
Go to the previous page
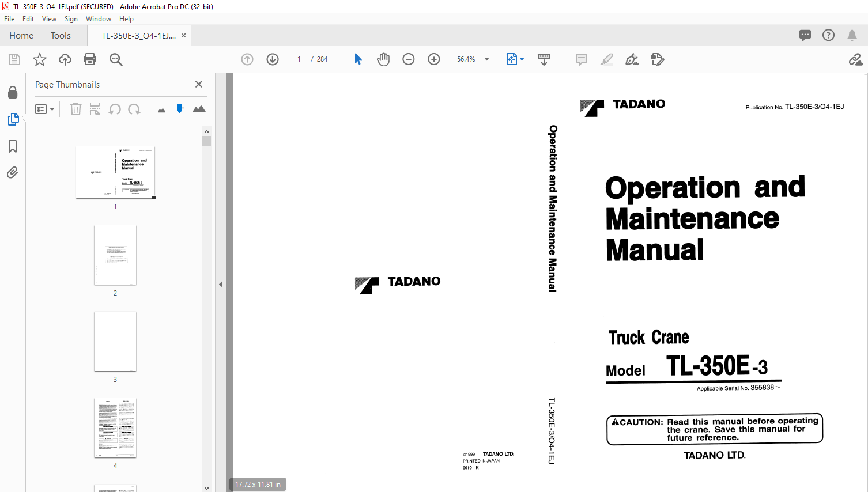(247, 59)
